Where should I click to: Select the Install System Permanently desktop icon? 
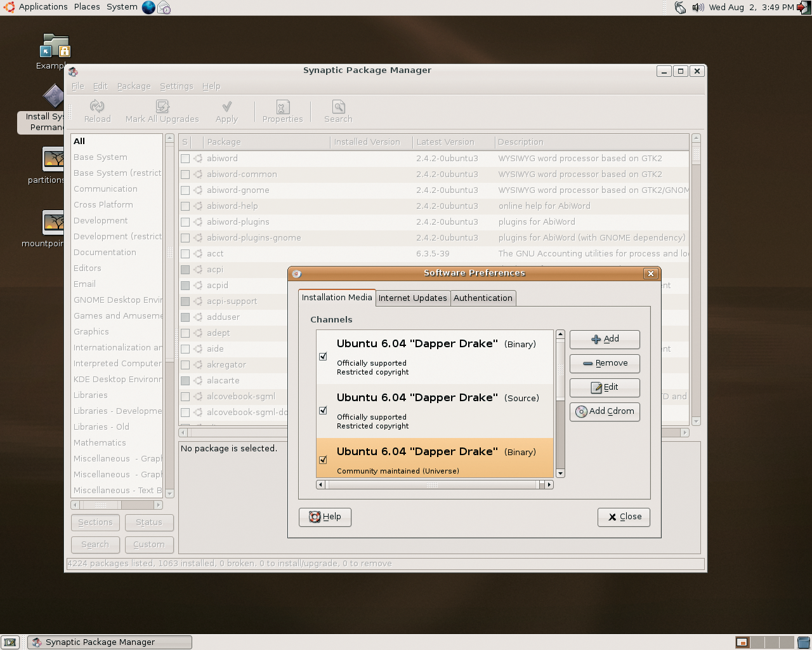(x=54, y=96)
